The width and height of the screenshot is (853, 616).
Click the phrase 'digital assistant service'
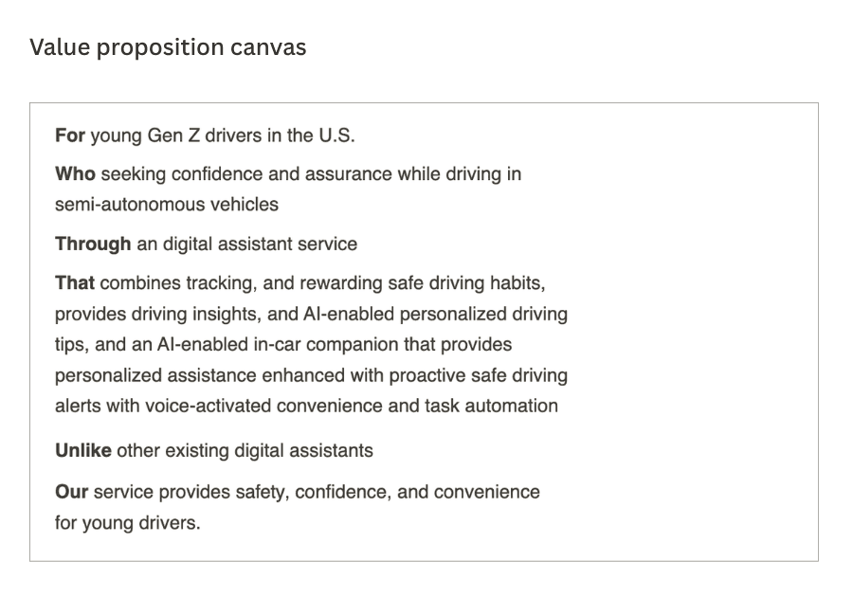260,244
